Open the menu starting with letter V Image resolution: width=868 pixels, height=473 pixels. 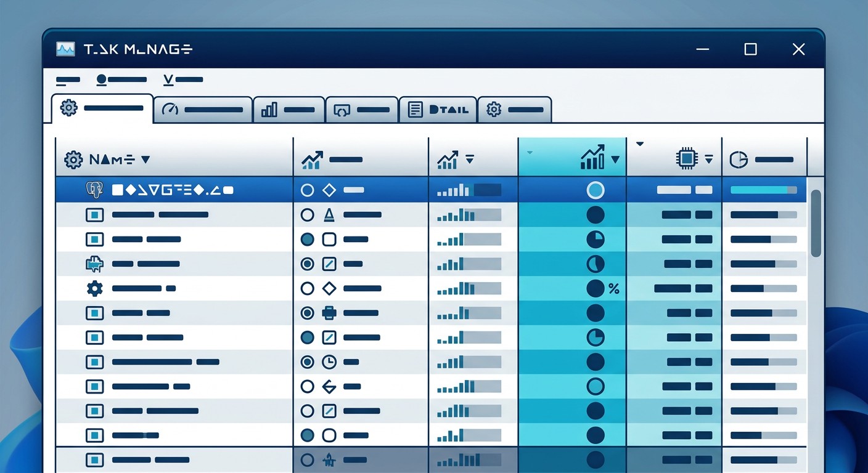point(183,79)
